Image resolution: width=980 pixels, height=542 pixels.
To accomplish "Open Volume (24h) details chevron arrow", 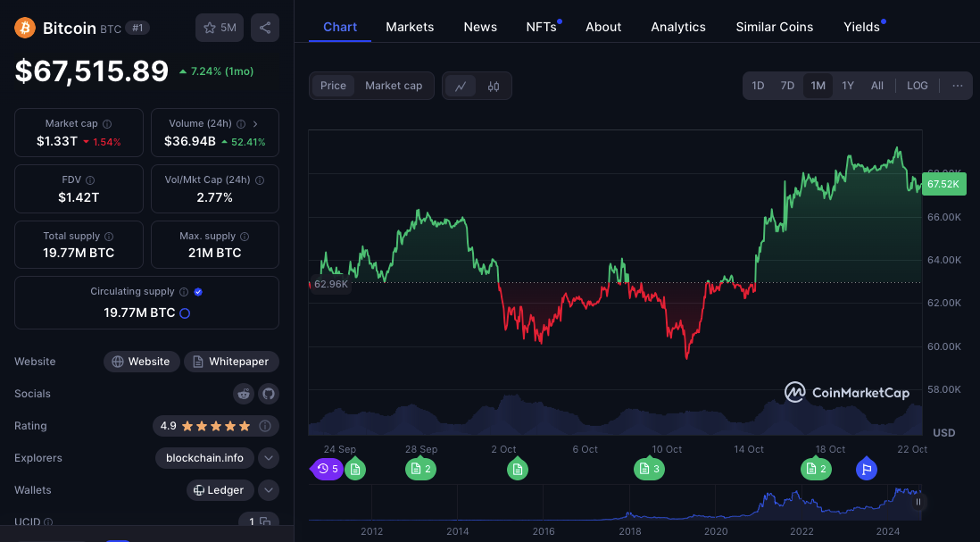I will pyautogui.click(x=255, y=124).
